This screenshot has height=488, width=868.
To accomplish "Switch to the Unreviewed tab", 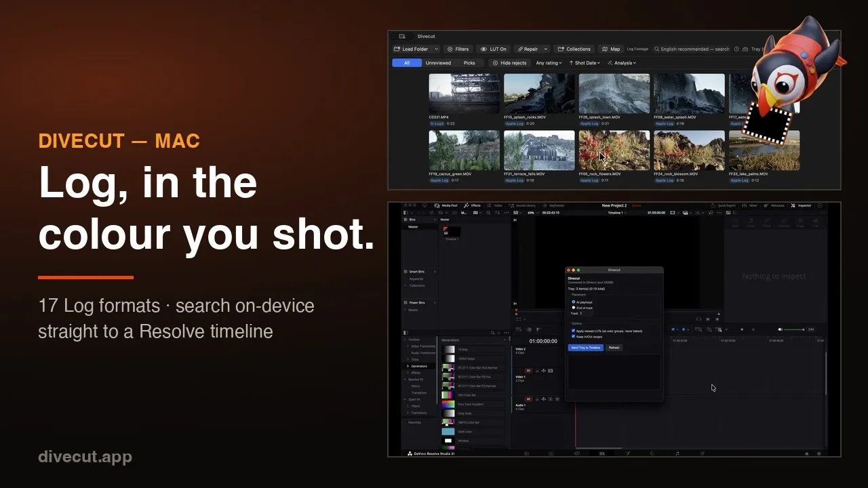I will click(438, 63).
